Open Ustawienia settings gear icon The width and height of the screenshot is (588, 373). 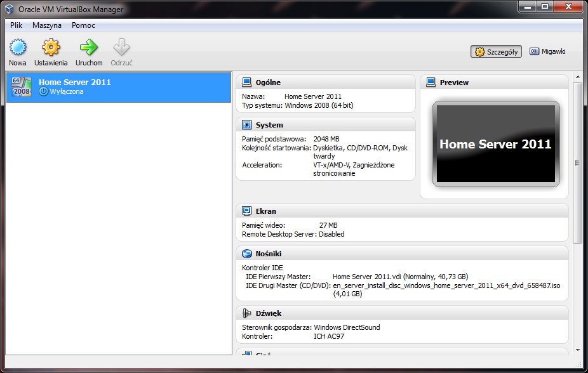point(51,47)
